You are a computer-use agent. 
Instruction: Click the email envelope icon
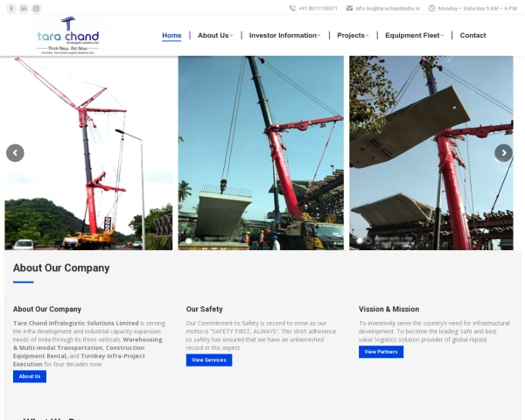pos(349,9)
